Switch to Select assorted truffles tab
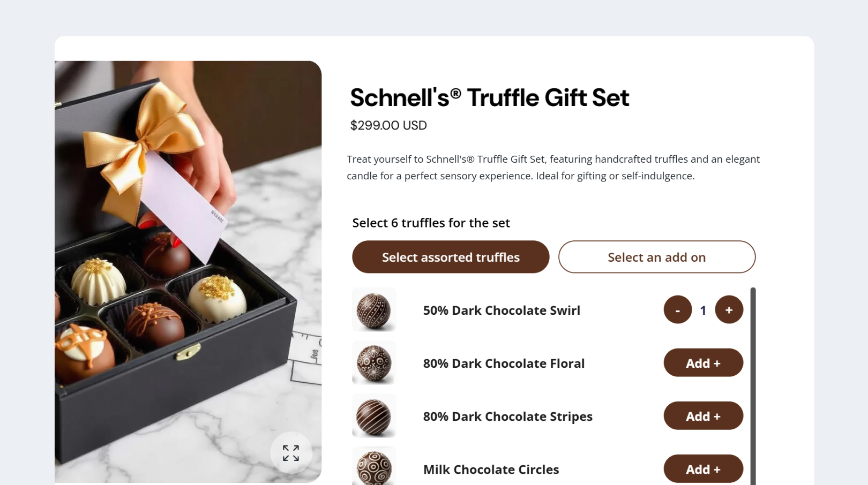868x485 pixels. pyautogui.click(x=451, y=257)
